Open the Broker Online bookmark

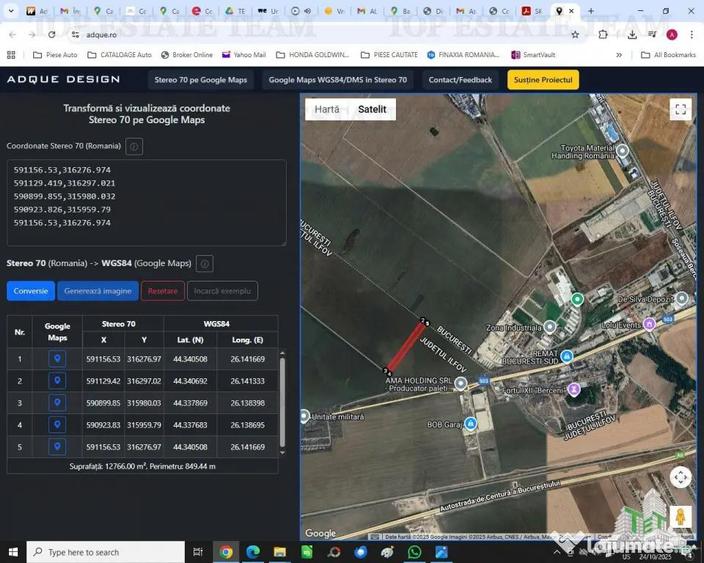point(187,55)
